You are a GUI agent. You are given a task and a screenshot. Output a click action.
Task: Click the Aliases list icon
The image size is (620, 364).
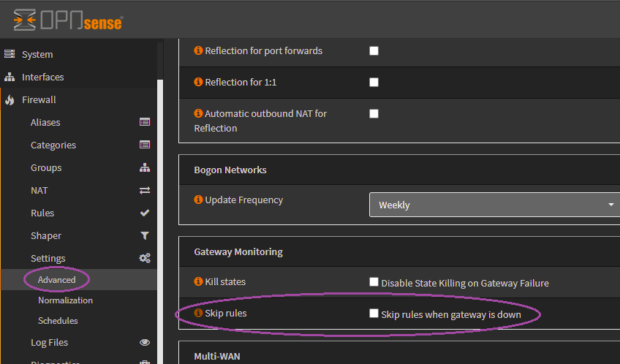pos(145,122)
